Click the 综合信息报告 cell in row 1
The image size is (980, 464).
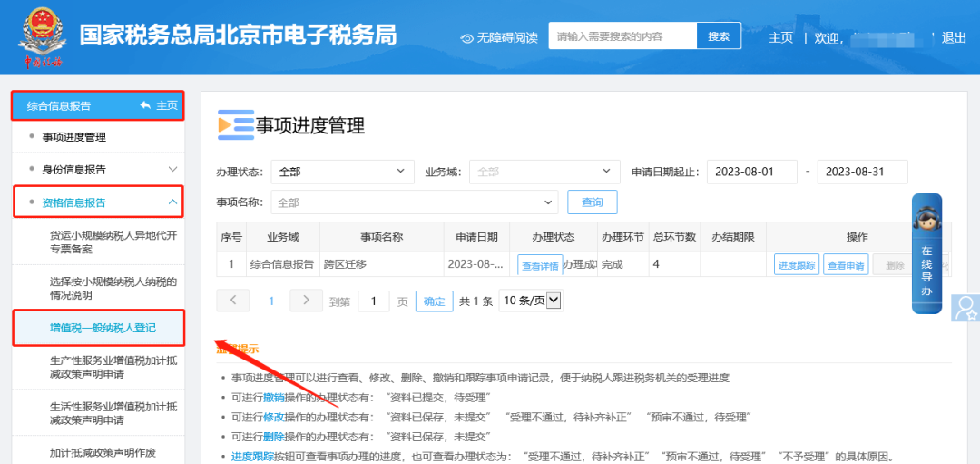[282, 264]
